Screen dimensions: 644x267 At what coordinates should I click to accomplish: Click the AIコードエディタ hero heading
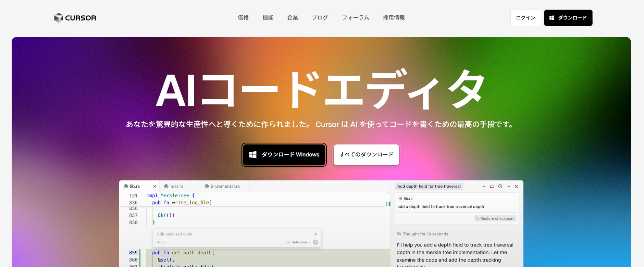click(321, 90)
